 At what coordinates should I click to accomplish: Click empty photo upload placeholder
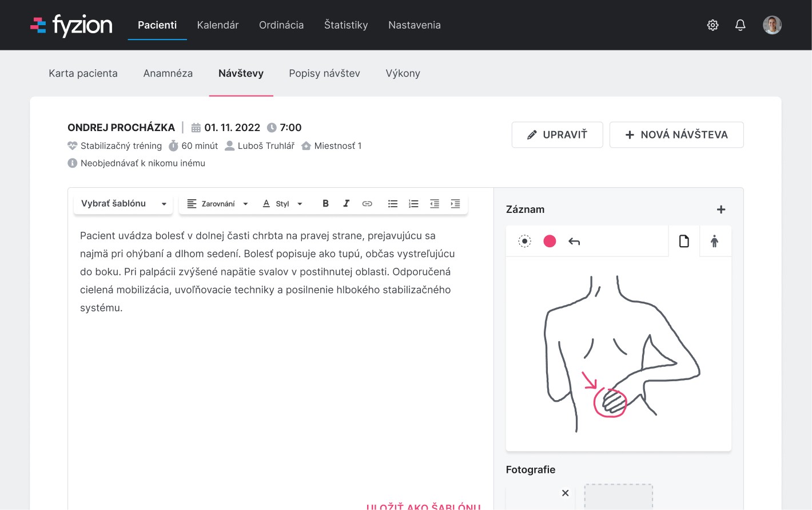[x=618, y=497]
